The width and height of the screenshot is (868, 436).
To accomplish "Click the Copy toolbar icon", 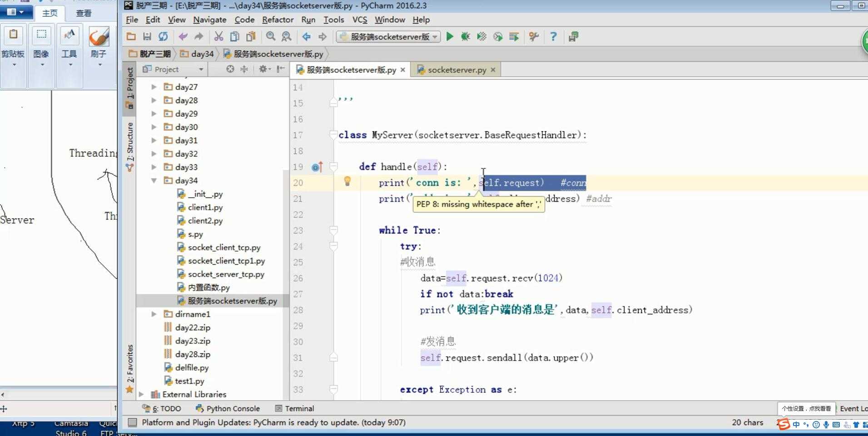I will pyautogui.click(x=234, y=37).
